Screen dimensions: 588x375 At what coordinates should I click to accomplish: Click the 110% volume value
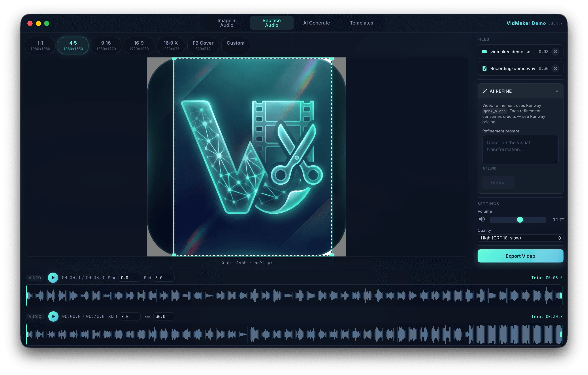558,220
